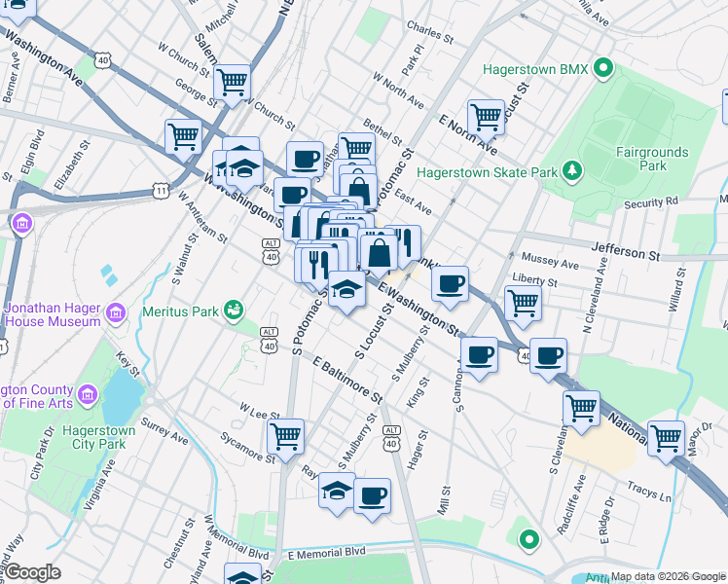The height and width of the screenshot is (584, 728).
Task: Click the purple museum pin near Elgin Blvd
Action: [21, 224]
